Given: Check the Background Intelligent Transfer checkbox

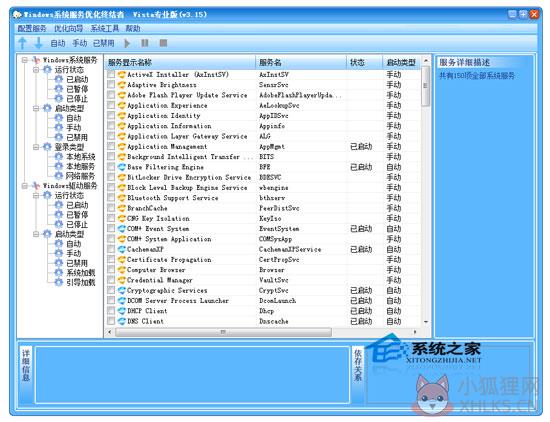Looking at the screenshot, I should pyautogui.click(x=111, y=157).
